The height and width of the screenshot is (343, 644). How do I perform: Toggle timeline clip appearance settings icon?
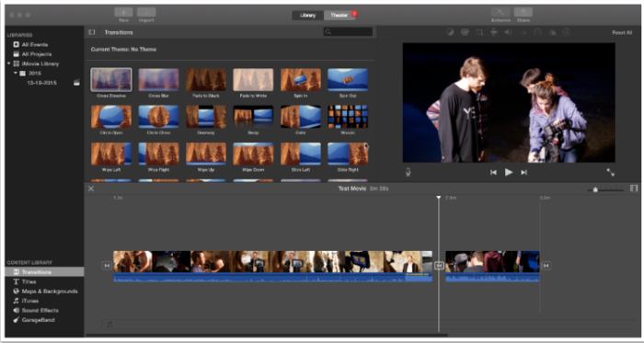point(634,189)
